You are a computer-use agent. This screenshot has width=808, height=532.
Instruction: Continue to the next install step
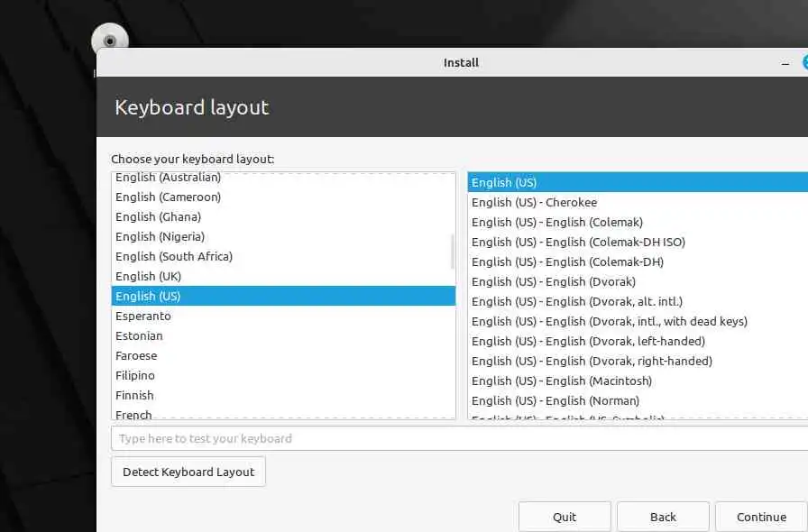[761, 517]
